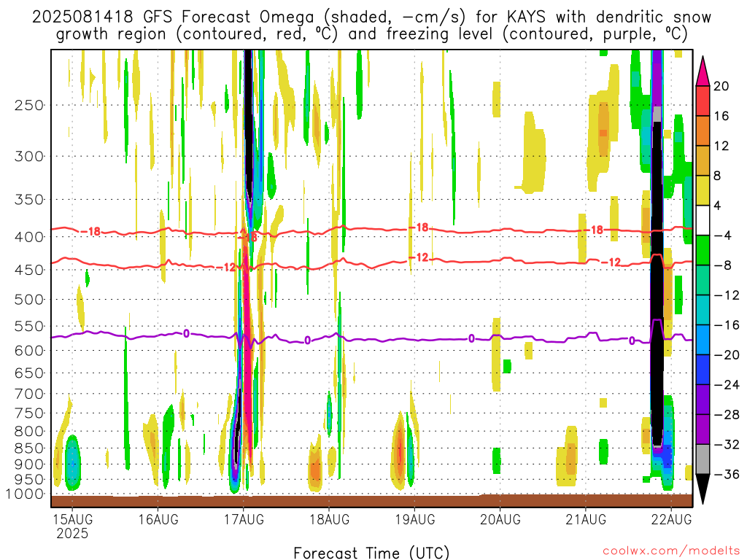This screenshot has width=747, height=560.
Task: Click the green -4-to--8 colorbar segment
Action: 703,250
